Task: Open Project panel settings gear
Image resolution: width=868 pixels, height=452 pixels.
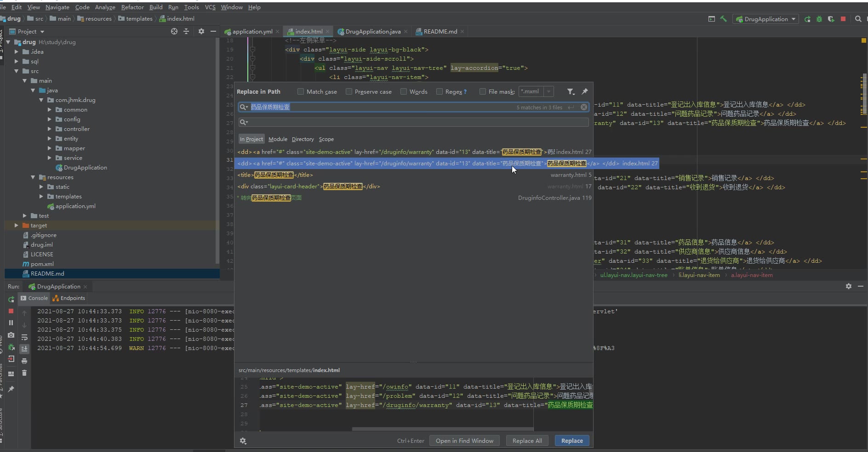Action: pyautogui.click(x=201, y=31)
